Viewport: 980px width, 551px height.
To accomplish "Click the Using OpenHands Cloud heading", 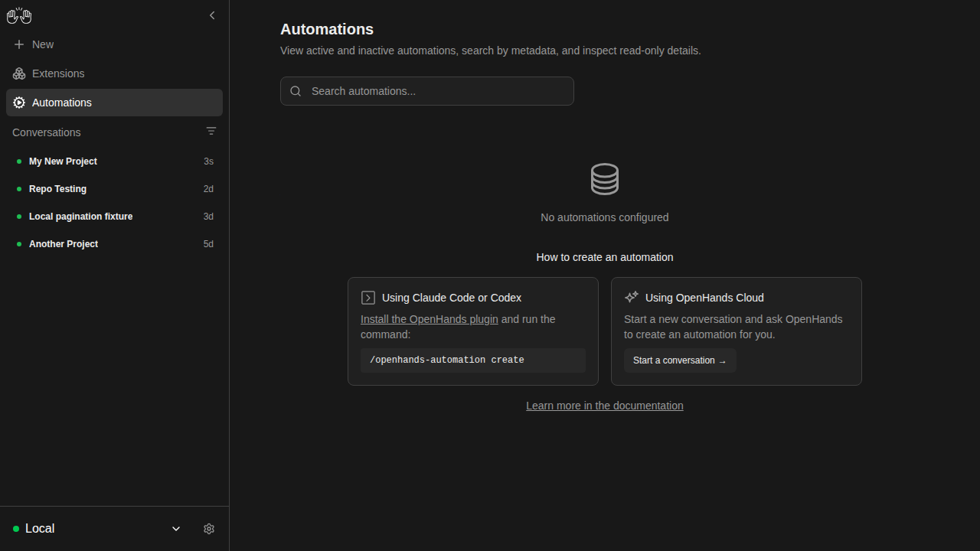I will pos(704,298).
